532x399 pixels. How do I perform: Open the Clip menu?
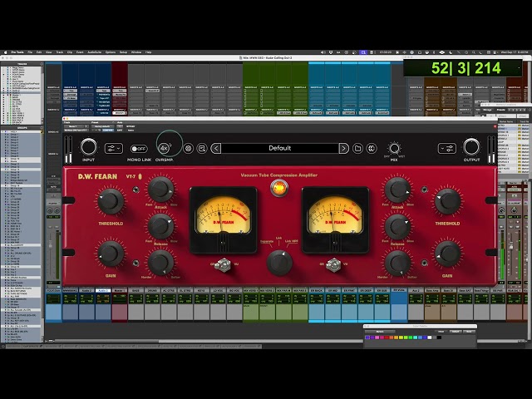pyautogui.click(x=70, y=52)
